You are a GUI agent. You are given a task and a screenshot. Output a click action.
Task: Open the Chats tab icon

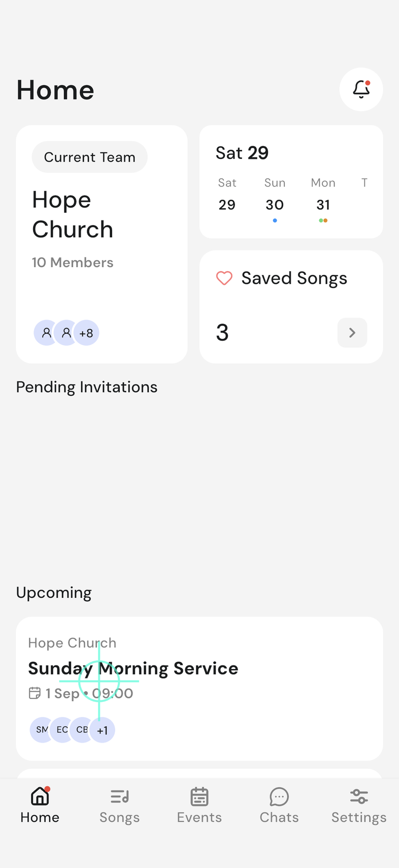click(x=279, y=797)
